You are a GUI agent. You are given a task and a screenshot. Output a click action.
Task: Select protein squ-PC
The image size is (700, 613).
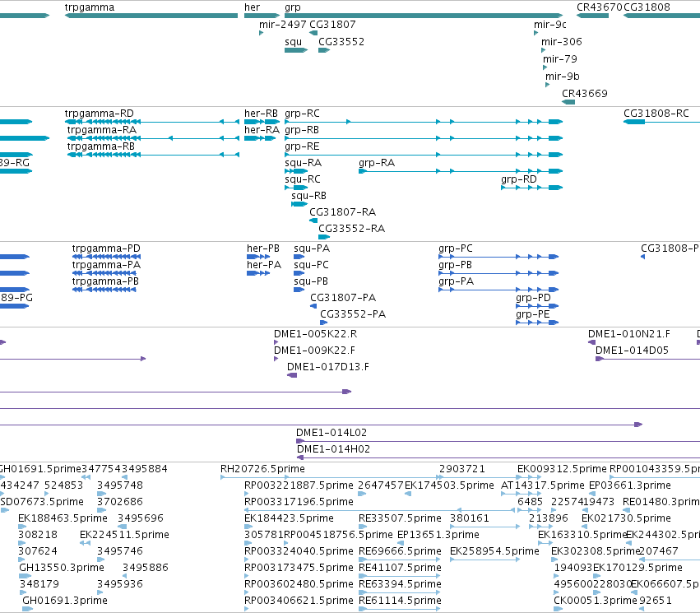(299, 273)
